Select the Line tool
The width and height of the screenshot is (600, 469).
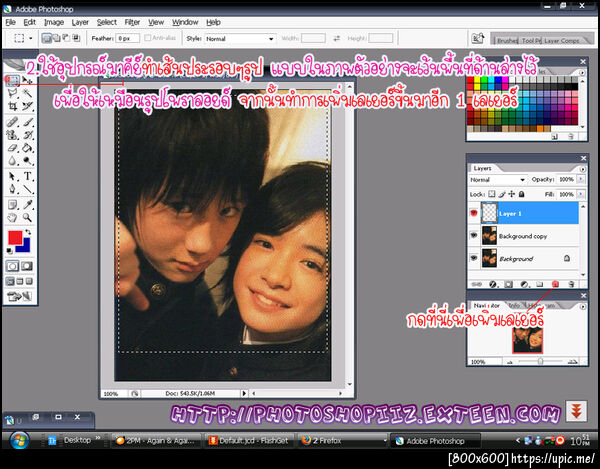tap(27, 189)
